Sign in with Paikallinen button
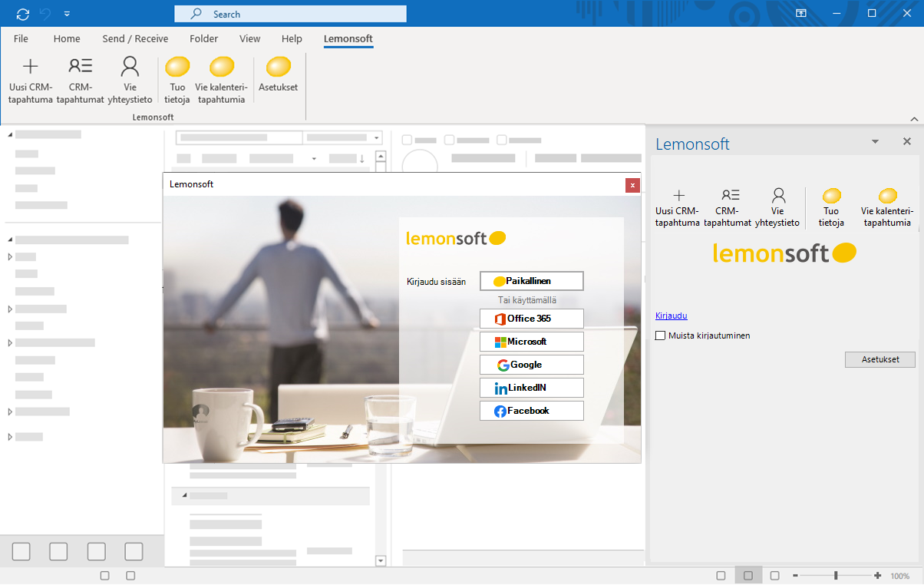924x585 pixels. (x=532, y=281)
